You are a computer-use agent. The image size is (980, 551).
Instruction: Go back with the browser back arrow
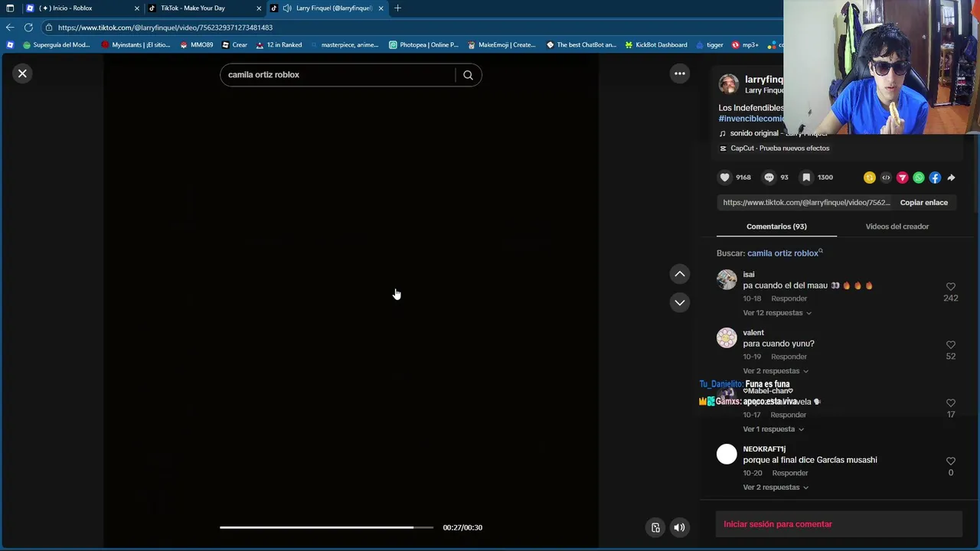point(10,28)
